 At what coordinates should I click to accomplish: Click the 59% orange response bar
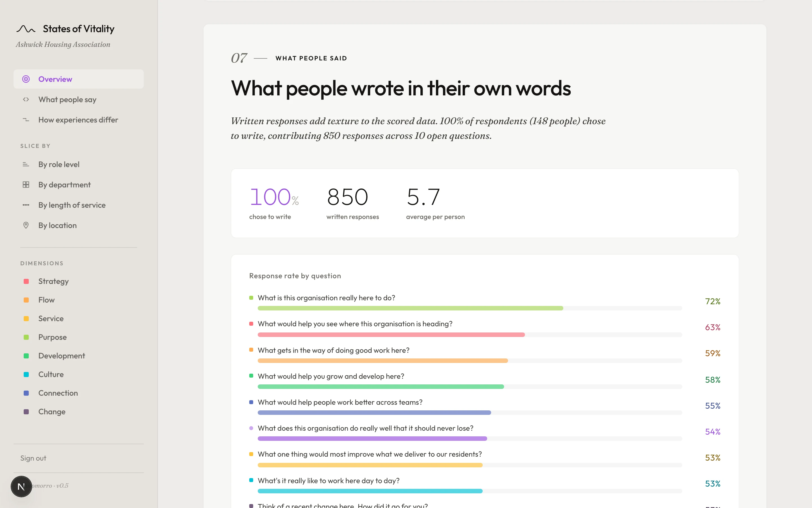tap(383, 360)
